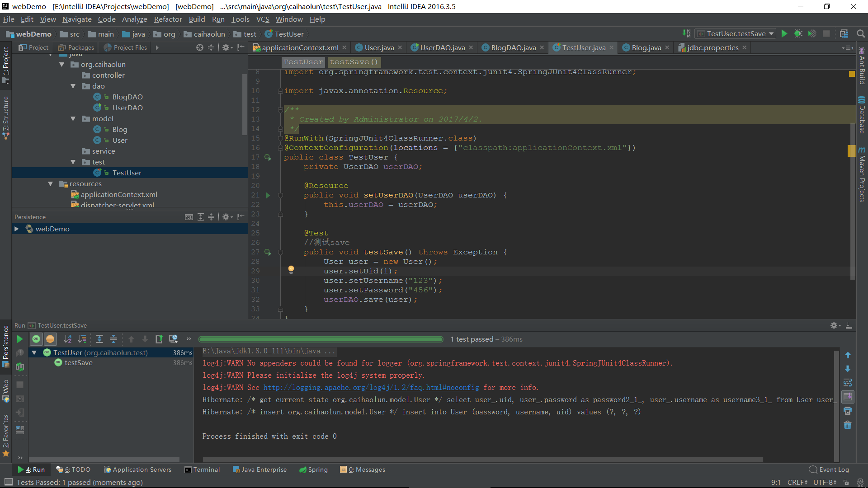Click the Run panel settings gear
868x488 pixels.
point(835,325)
